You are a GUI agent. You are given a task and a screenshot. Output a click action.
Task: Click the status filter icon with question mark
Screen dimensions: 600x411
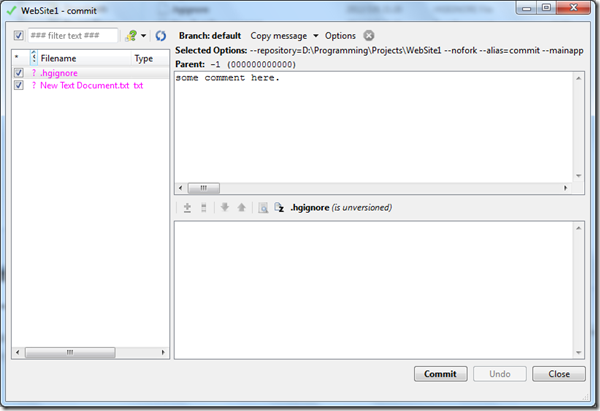point(131,36)
